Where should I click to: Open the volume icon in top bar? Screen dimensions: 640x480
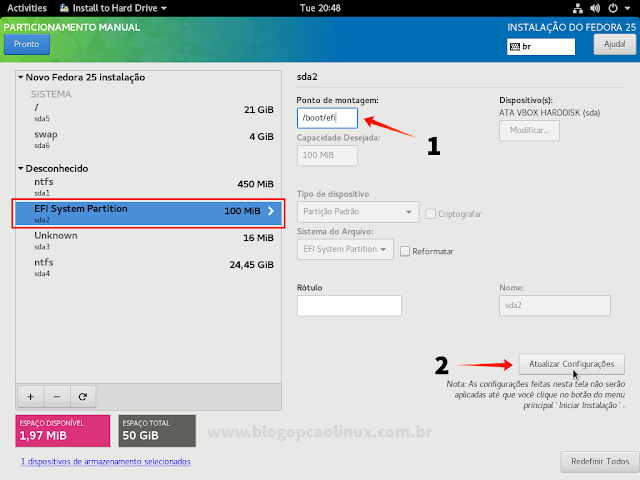595,8
